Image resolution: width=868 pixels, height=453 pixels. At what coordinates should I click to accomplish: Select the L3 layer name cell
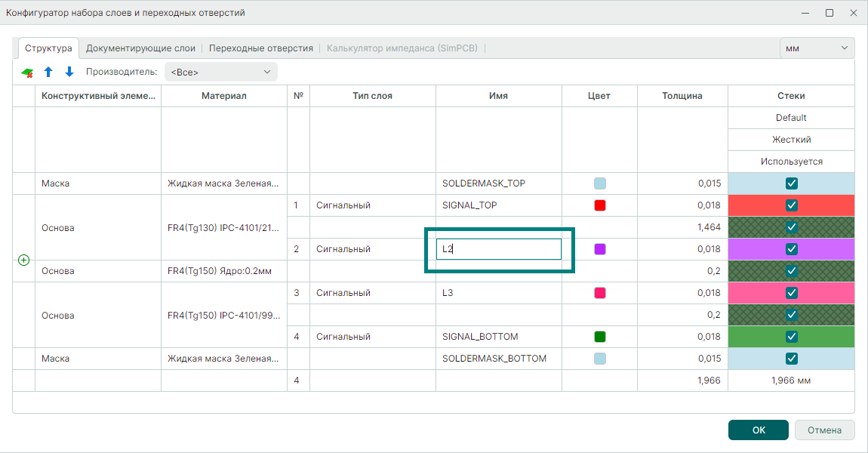[498, 293]
